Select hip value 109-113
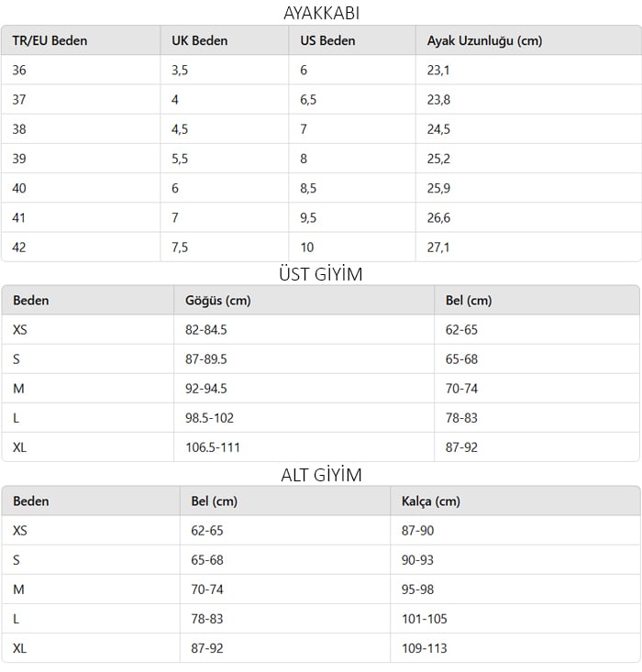The height and width of the screenshot is (672, 642). pos(425,648)
